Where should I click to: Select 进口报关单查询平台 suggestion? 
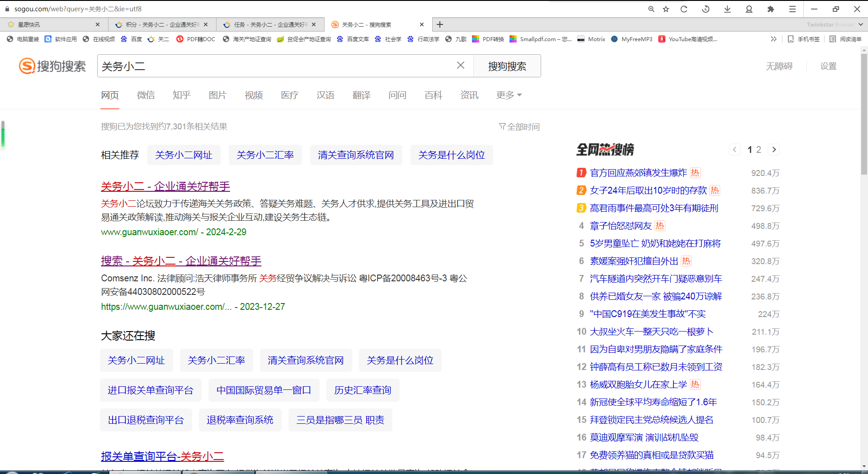pyautogui.click(x=151, y=390)
